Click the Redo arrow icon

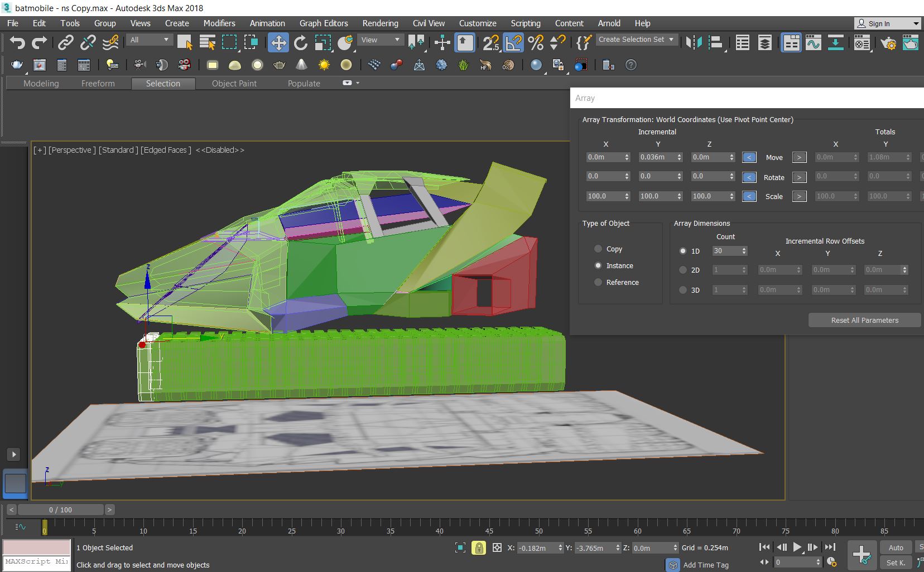[39, 42]
